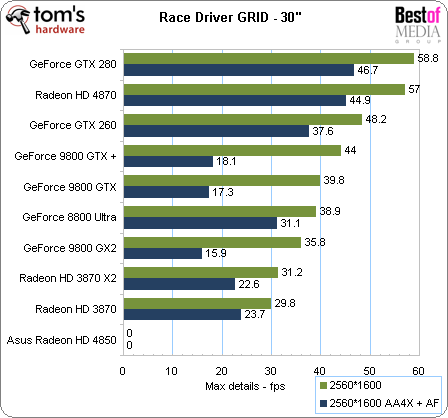Click the 23.7 value label
Screen dimensions: 448x418
pos(255,314)
